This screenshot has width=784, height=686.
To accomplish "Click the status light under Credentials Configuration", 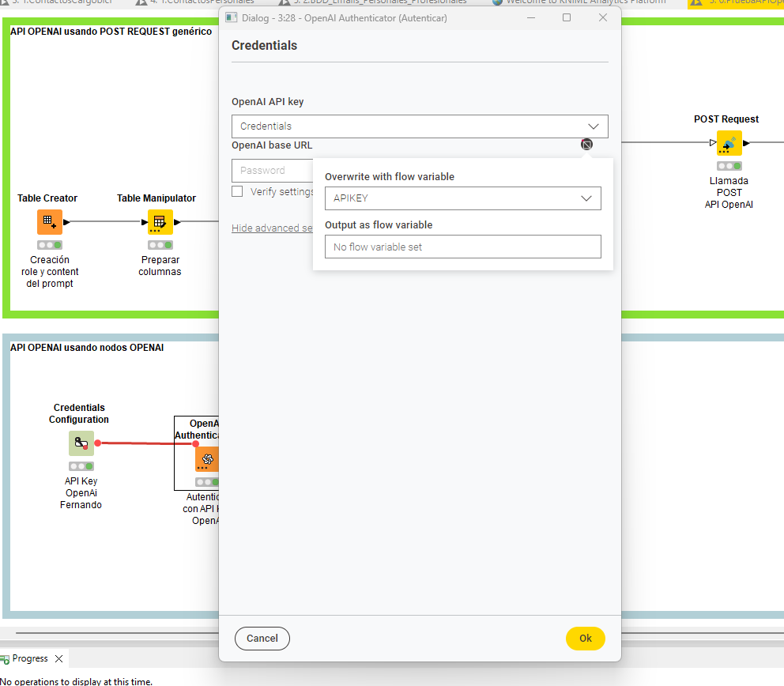I will tap(81, 466).
